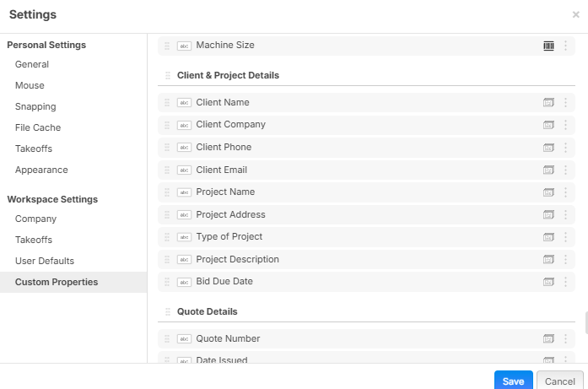Open more options for Project Description

click(x=565, y=259)
